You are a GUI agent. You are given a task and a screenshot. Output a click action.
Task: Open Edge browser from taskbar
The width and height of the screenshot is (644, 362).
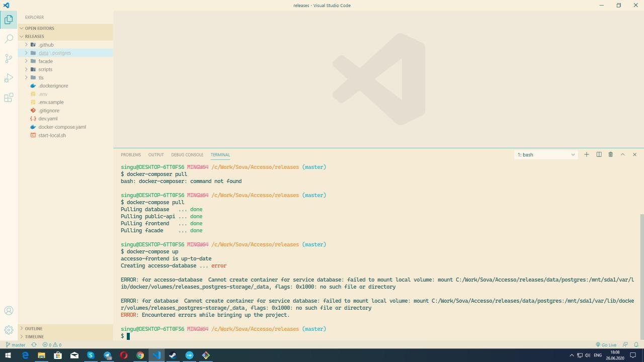pos(25,355)
